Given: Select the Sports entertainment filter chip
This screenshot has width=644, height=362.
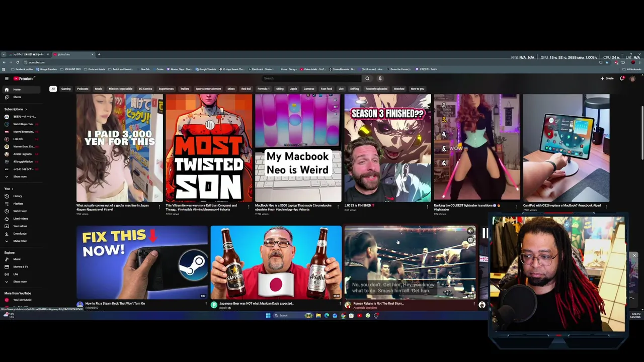Looking at the screenshot, I should tap(208, 89).
